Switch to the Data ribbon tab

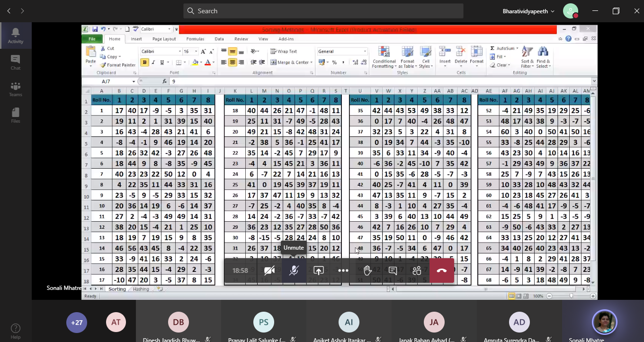[219, 39]
